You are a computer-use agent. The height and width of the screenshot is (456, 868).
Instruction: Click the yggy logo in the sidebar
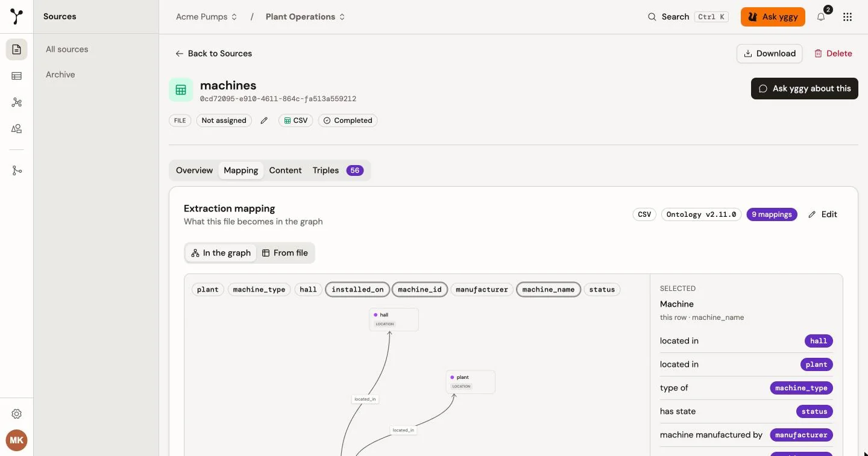(17, 17)
